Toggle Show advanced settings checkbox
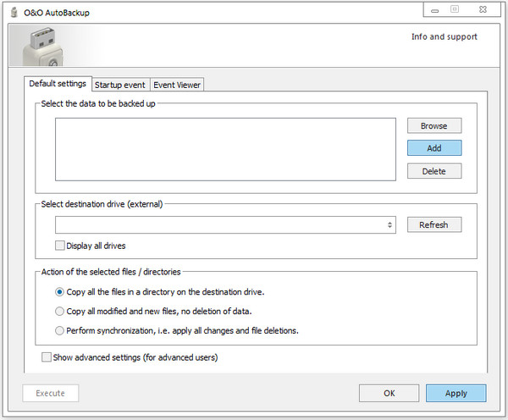Viewport: 508px width, 420px height. pyautogui.click(x=47, y=357)
